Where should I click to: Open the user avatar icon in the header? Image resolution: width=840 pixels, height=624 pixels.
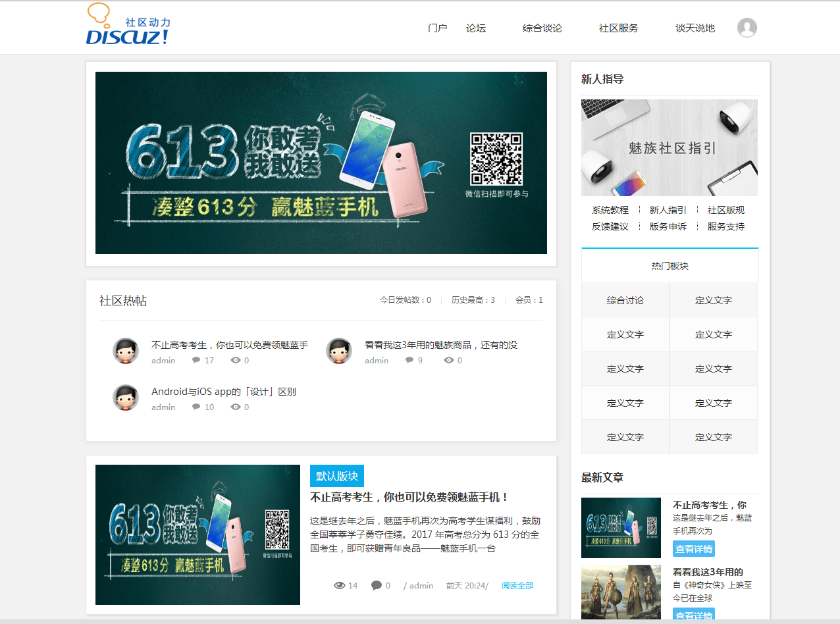pos(747,28)
